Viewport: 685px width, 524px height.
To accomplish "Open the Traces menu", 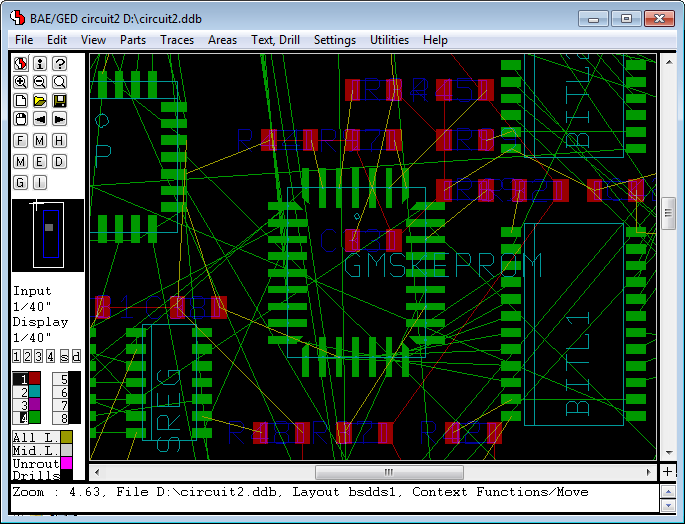I will pyautogui.click(x=177, y=40).
